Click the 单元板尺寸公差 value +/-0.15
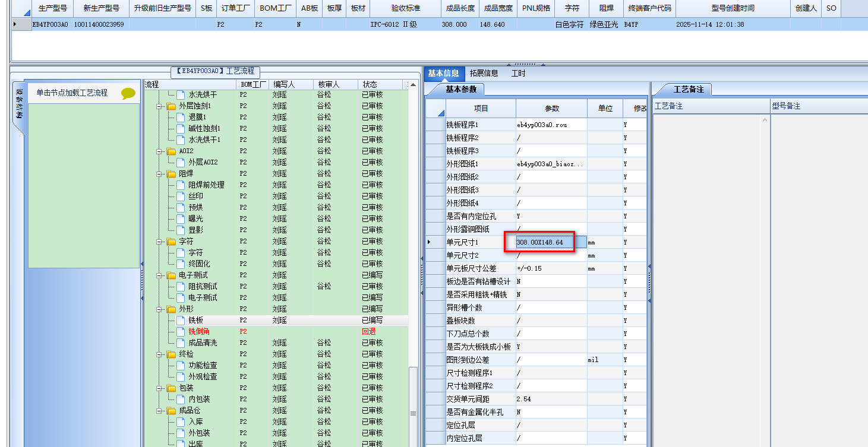 point(551,268)
